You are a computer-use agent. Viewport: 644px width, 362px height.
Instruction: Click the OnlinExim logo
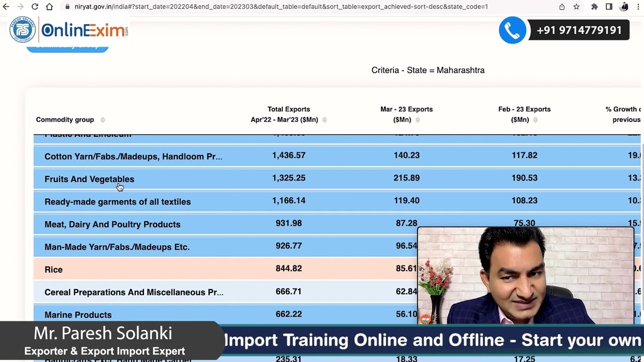pyautogui.click(x=69, y=30)
